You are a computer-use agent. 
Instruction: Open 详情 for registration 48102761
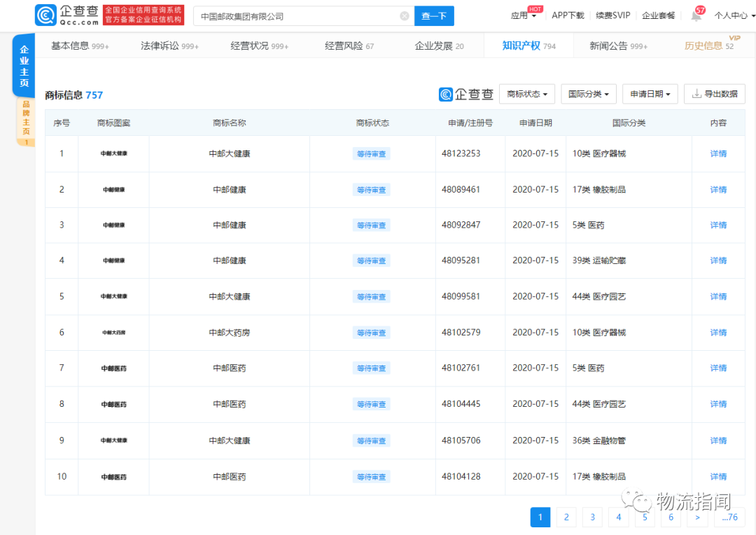[718, 368]
